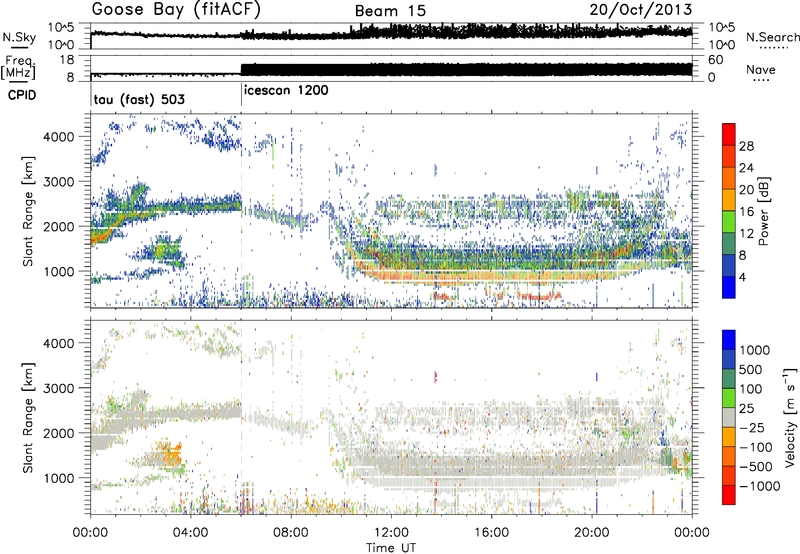Click the date '20/Oct/2013'
This screenshot has height=554, width=800.
pyautogui.click(x=641, y=10)
